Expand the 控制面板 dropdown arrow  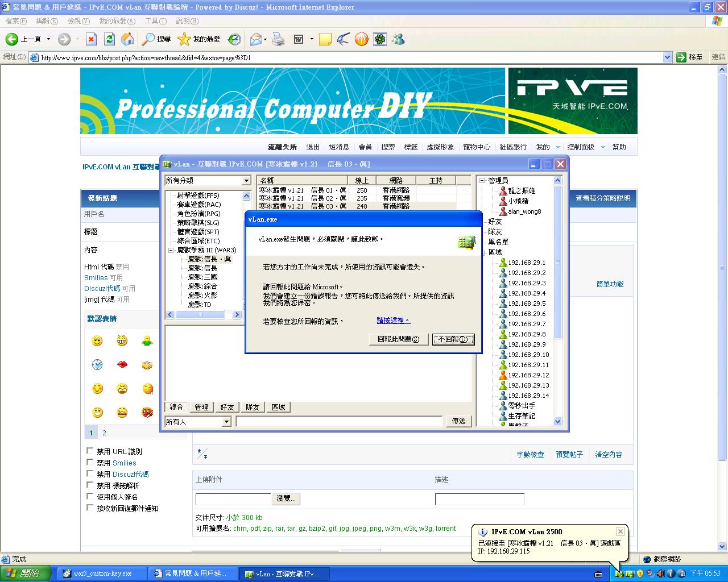(603, 147)
